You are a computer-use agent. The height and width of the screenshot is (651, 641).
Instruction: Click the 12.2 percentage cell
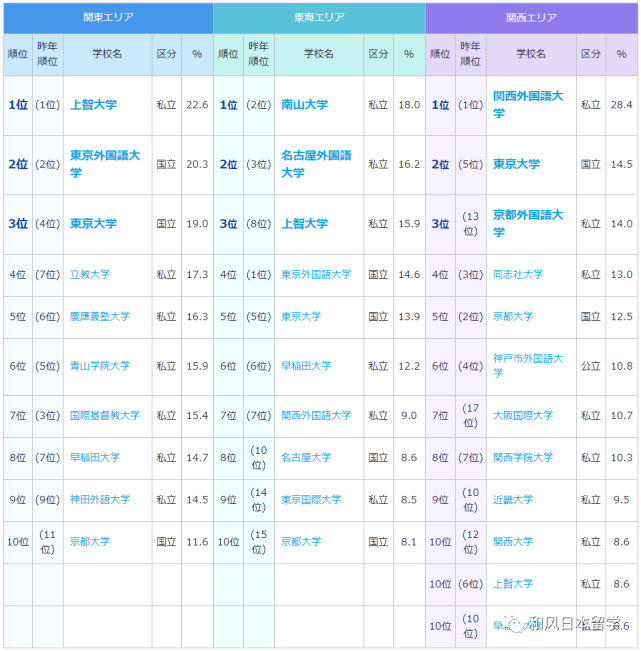(409, 366)
